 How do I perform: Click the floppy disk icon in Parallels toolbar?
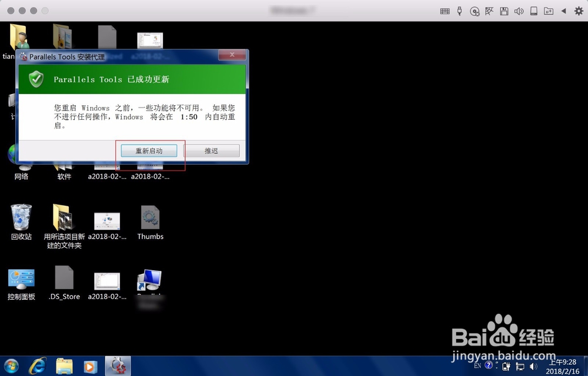[x=504, y=11]
